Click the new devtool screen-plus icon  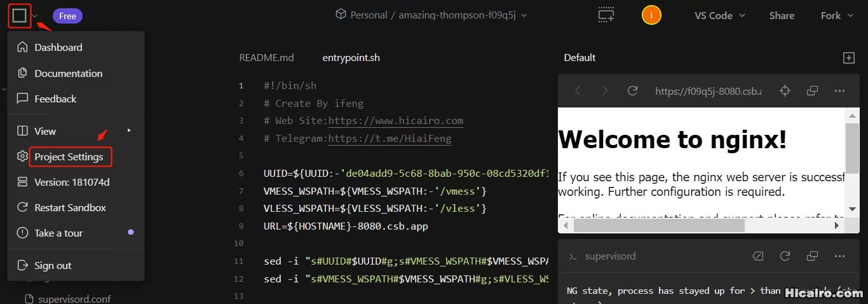coord(606,15)
